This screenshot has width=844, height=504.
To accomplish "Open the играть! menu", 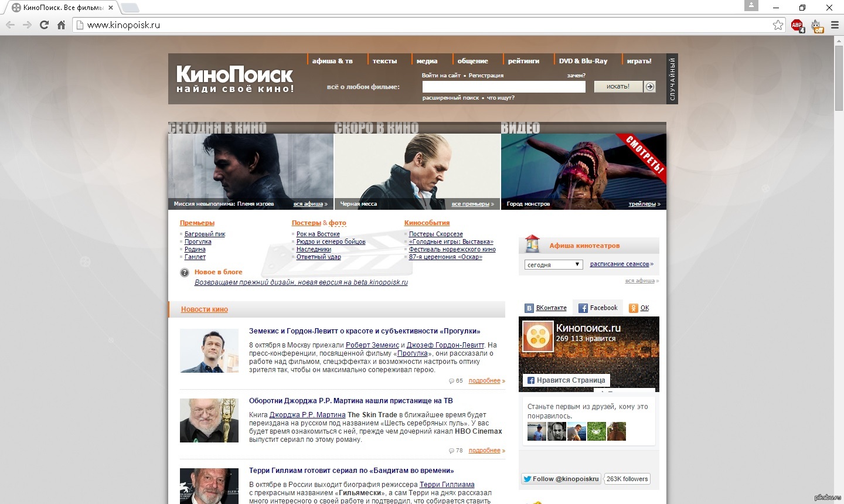I will (639, 61).
